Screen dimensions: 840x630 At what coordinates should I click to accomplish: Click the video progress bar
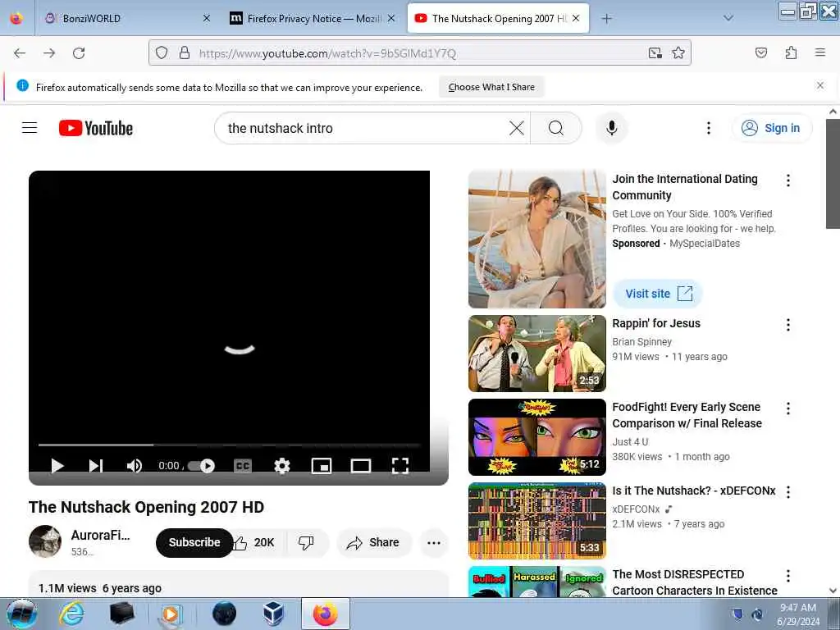tap(229, 445)
